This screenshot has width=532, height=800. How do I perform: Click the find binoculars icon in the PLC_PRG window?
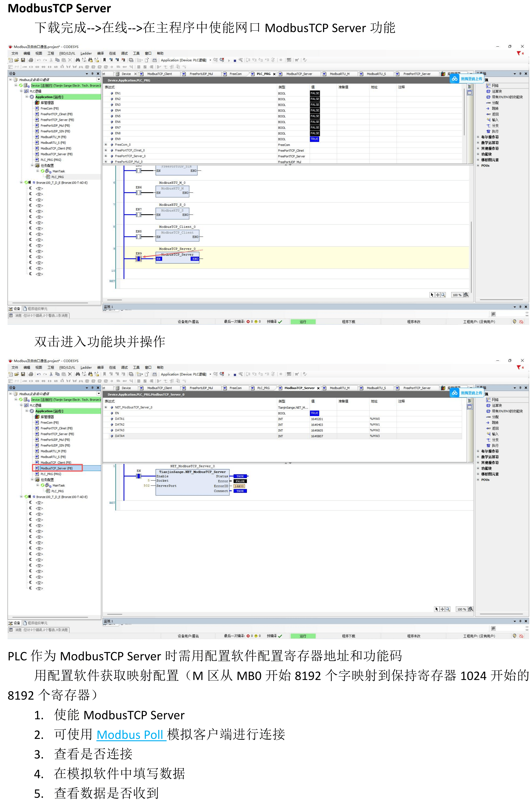(78, 60)
